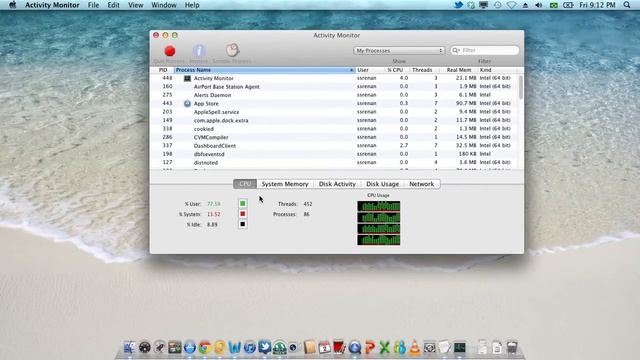The image size is (640, 360).
Task: Click Activity Monitor icon in the Dock
Action: (460, 347)
